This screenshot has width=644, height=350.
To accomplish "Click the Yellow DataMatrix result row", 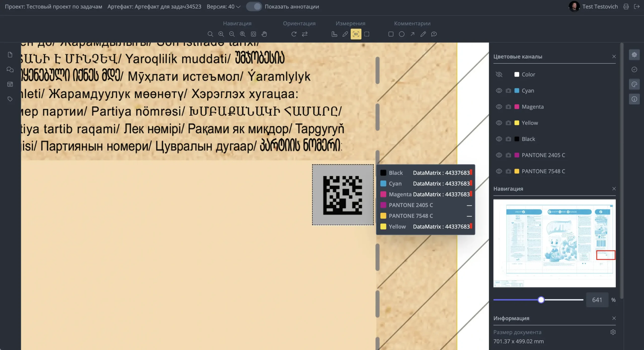I will pyautogui.click(x=426, y=227).
